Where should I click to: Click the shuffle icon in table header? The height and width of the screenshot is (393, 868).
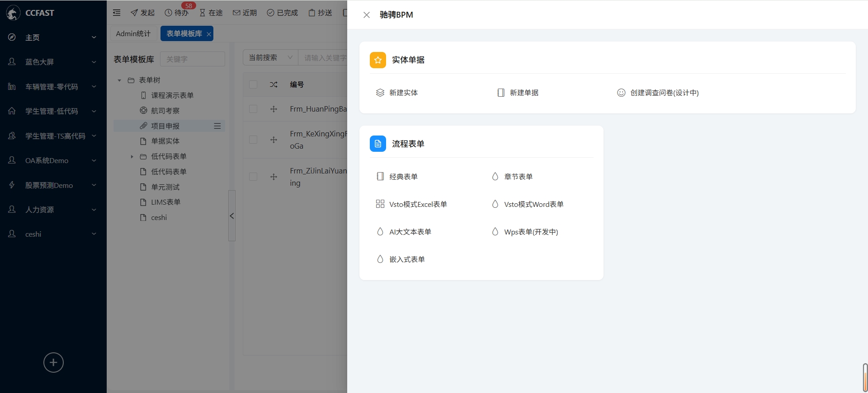[274, 84]
